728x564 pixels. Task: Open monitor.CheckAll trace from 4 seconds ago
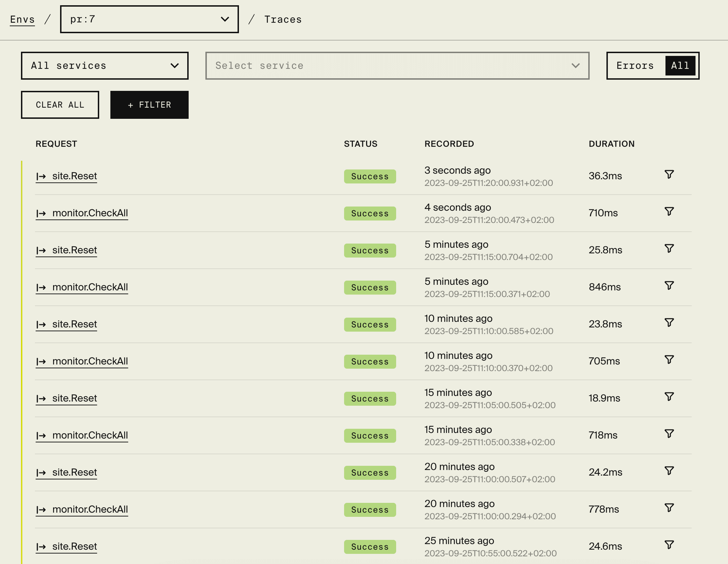82,213
